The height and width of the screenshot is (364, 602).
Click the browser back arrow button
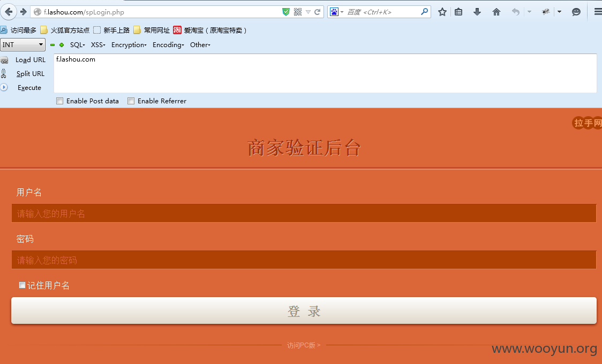coord(9,12)
